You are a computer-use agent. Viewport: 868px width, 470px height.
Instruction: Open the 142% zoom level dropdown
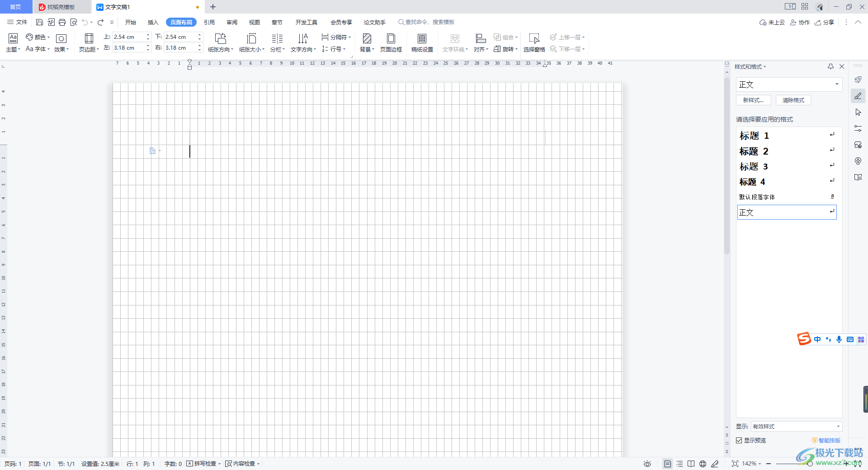[751, 464]
